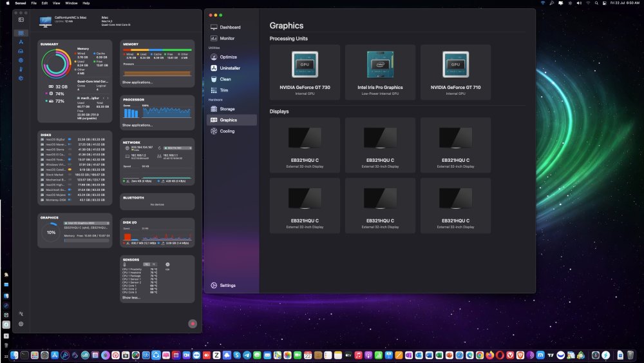This screenshot has height=363, width=644.
Task: Click the branching nodes icon in monitor sidebar
Action: tap(21, 42)
